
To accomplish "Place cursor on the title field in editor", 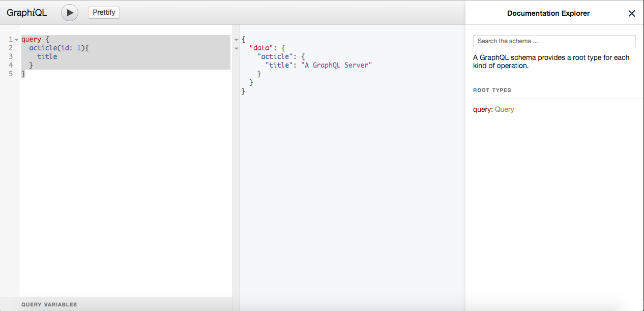I will point(47,56).
